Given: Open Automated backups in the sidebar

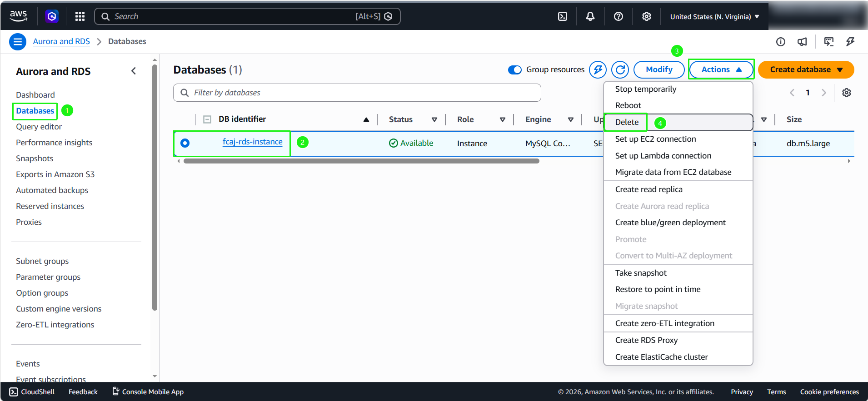Looking at the screenshot, I should pyautogui.click(x=52, y=190).
